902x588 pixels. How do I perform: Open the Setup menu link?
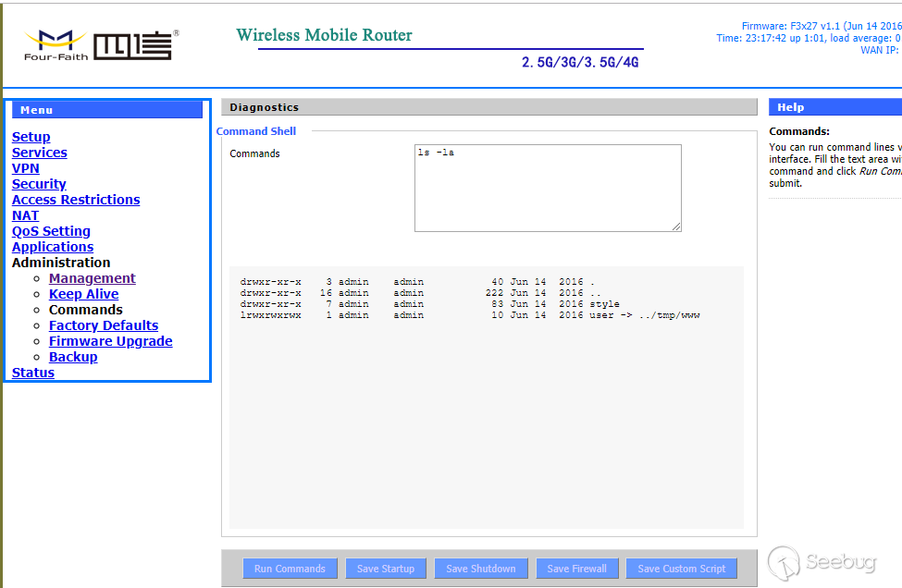[x=31, y=137]
